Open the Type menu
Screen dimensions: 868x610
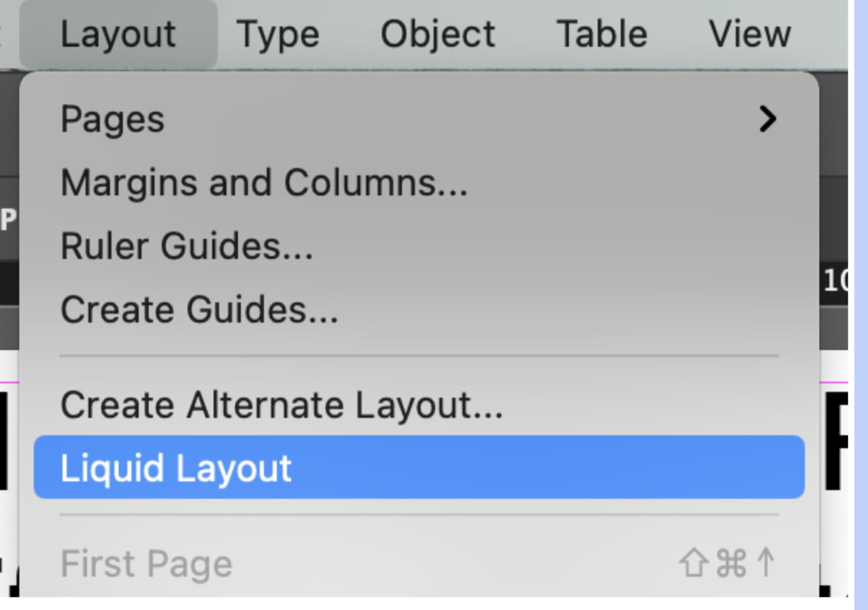278,34
